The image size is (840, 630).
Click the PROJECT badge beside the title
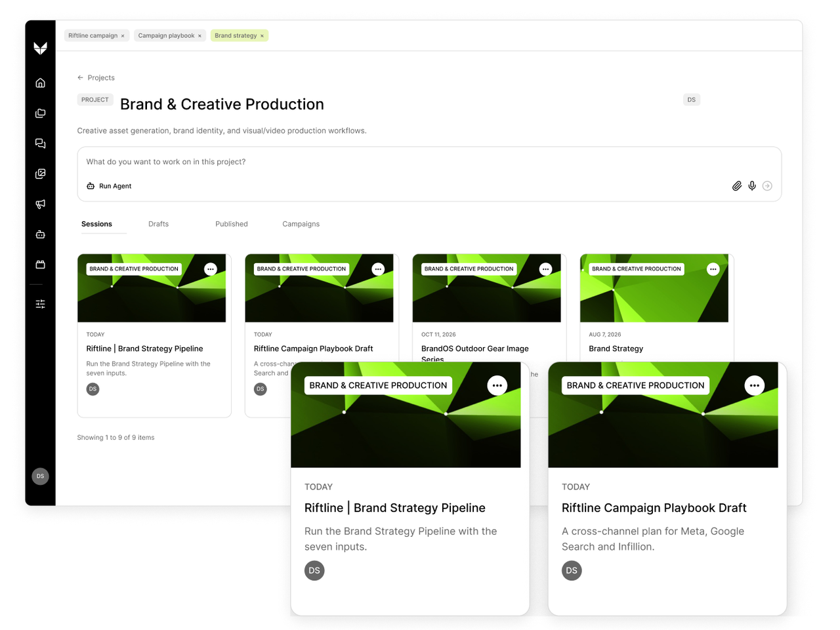95,100
